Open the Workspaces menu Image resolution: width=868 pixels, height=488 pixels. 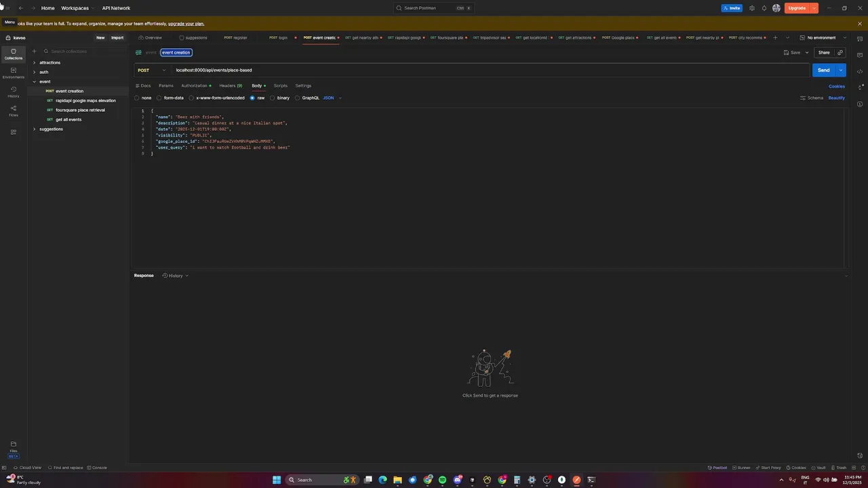[77, 8]
